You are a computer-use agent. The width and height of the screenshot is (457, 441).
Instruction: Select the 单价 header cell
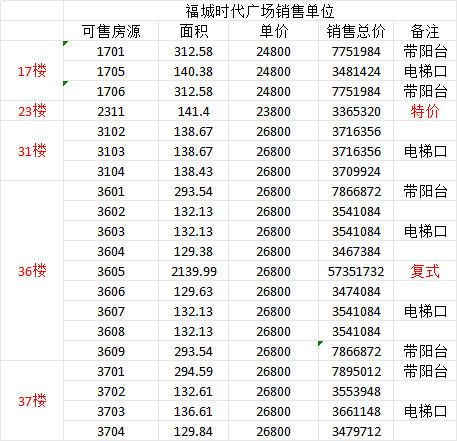[x=273, y=31]
